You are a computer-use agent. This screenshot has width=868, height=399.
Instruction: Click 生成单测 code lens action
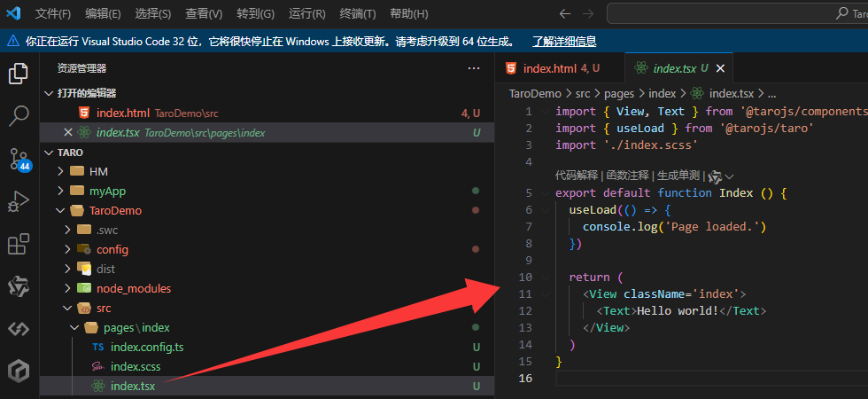[x=678, y=176]
